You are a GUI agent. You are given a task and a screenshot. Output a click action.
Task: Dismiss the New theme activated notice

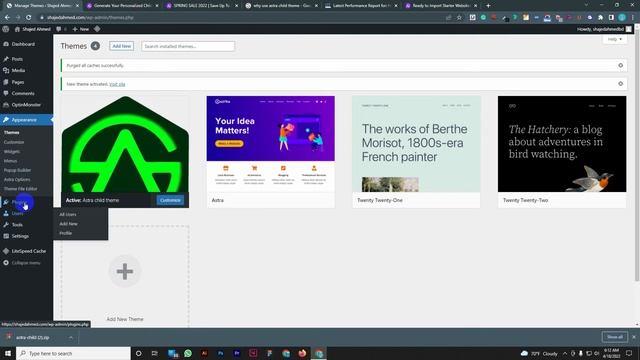tap(620, 84)
